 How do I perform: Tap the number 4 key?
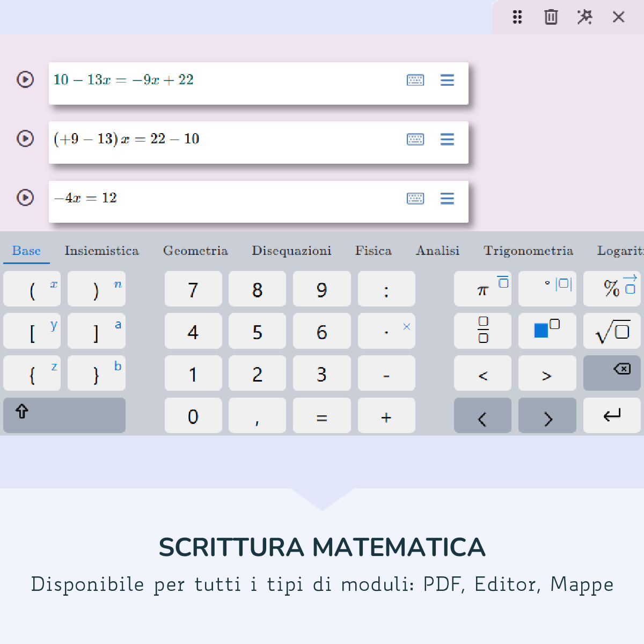pyautogui.click(x=193, y=331)
